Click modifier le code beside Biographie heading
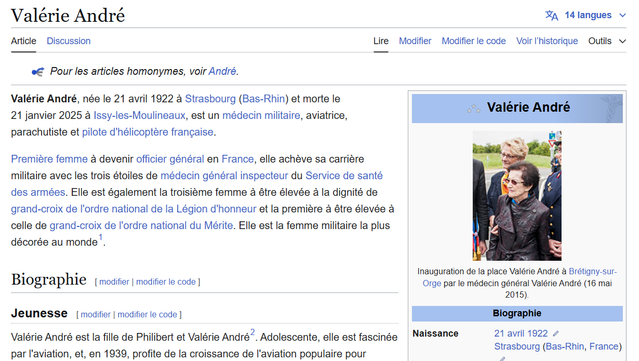This screenshot has width=639, height=361. click(166, 282)
